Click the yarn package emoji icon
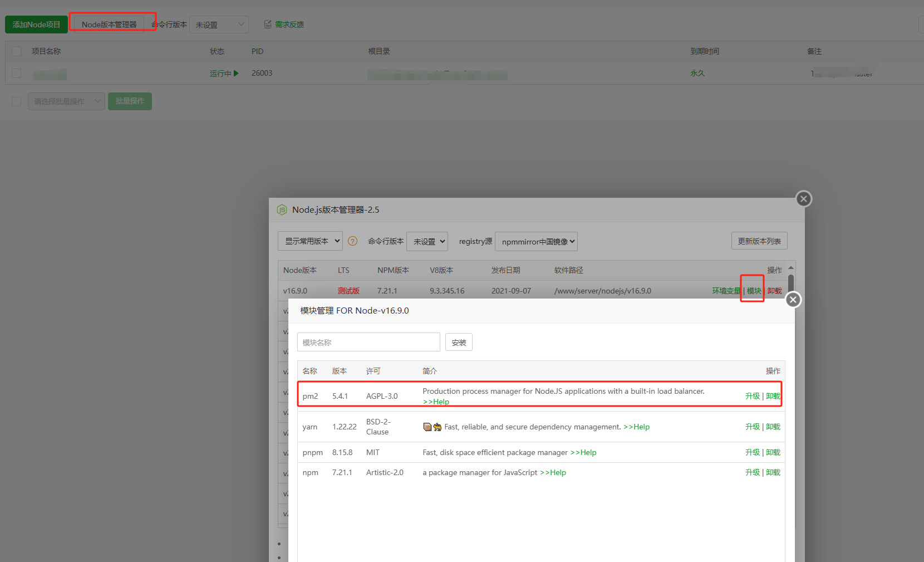 (427, 427)
